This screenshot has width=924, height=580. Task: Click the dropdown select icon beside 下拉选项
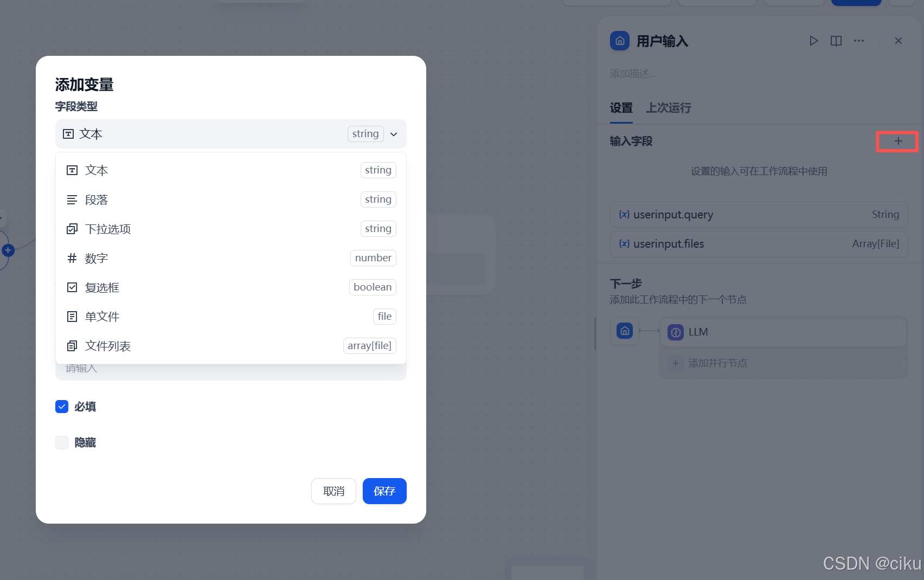point(72,229)
